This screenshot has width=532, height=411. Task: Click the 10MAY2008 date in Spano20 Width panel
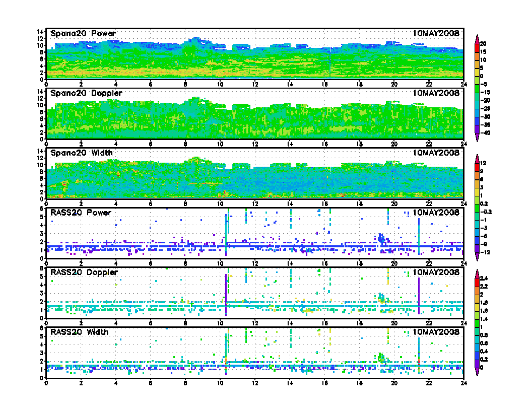[x=436, y=153]
